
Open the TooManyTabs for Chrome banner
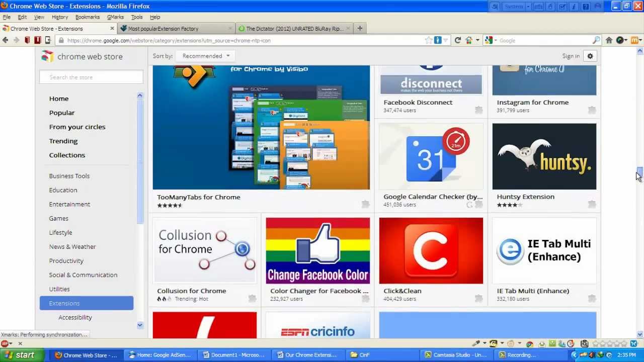pos(261,127)
